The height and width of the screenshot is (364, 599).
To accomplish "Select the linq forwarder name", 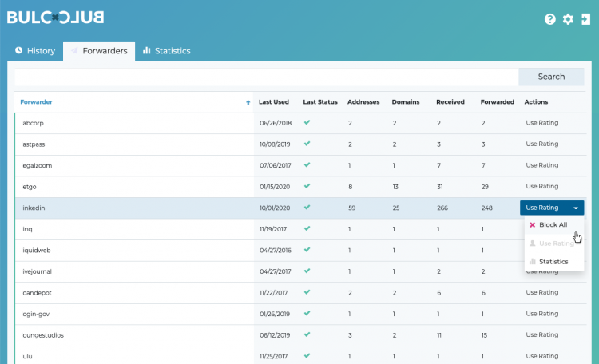I will tap(26, 229).
